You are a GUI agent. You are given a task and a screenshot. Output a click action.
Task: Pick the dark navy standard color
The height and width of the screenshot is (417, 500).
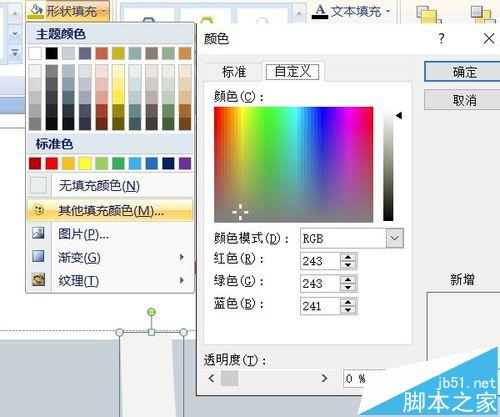click(x=168, y=163)
